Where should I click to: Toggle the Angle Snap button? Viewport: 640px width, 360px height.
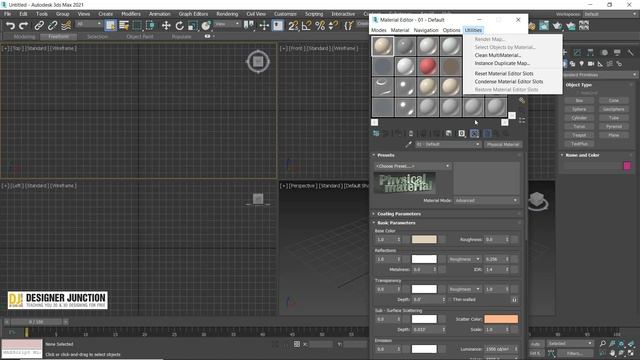(x=307, y=26)
